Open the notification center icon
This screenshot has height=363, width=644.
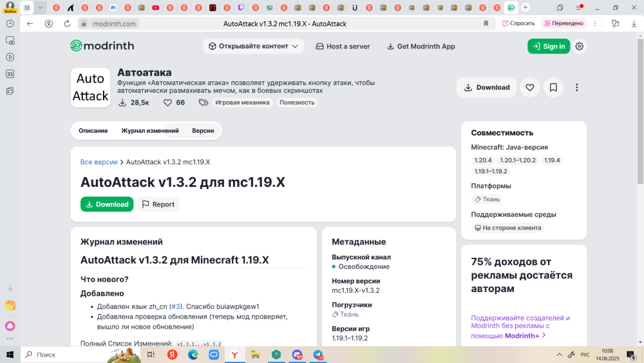click(x=631, y=355)
